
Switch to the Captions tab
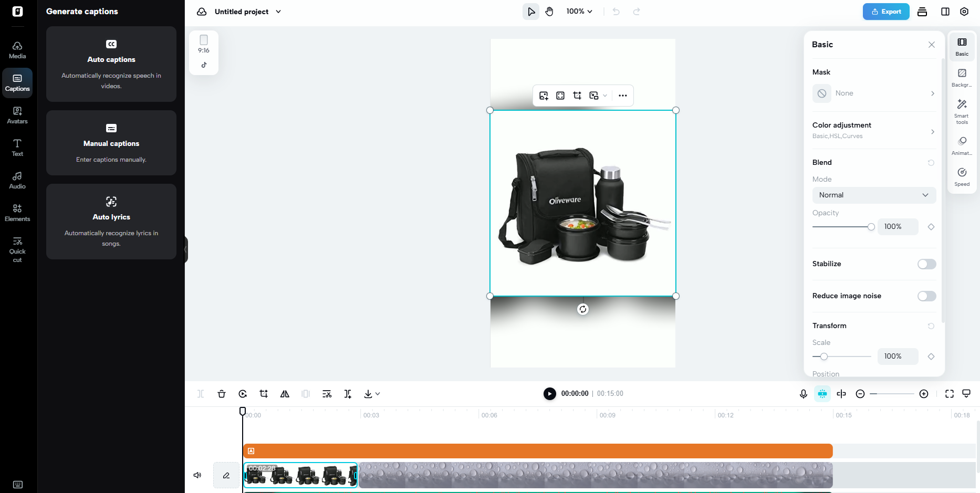pos(17,82)
